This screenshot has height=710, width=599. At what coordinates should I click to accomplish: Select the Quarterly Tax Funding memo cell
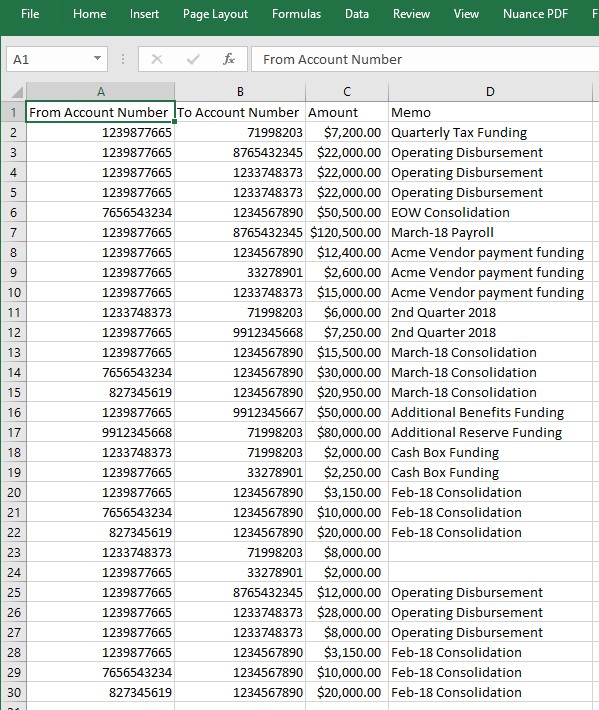pyautogui.click(x=490, y=132)
